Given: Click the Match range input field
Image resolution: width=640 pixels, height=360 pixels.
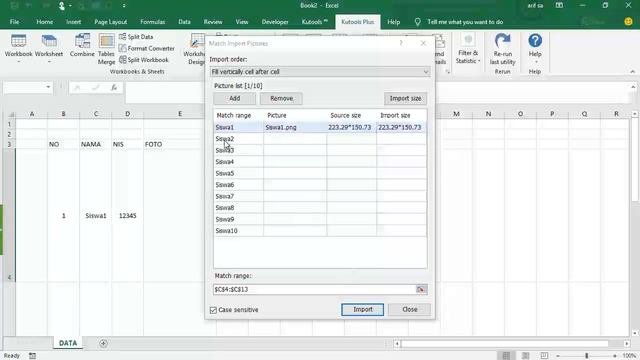Looking at the screenshot, I should pos(314,289).
